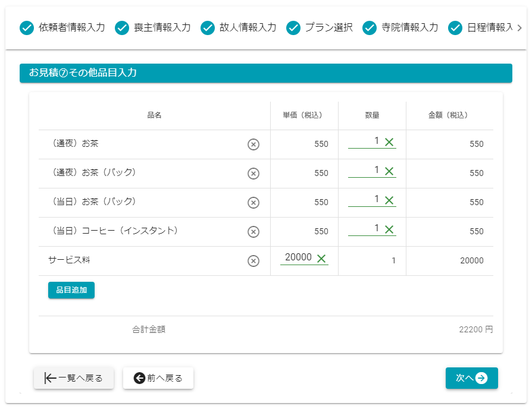This screenshot has height=409, width=532.
Task: Clear quantity for （通夜）お茶（パック）
Action: coord(389,171)
